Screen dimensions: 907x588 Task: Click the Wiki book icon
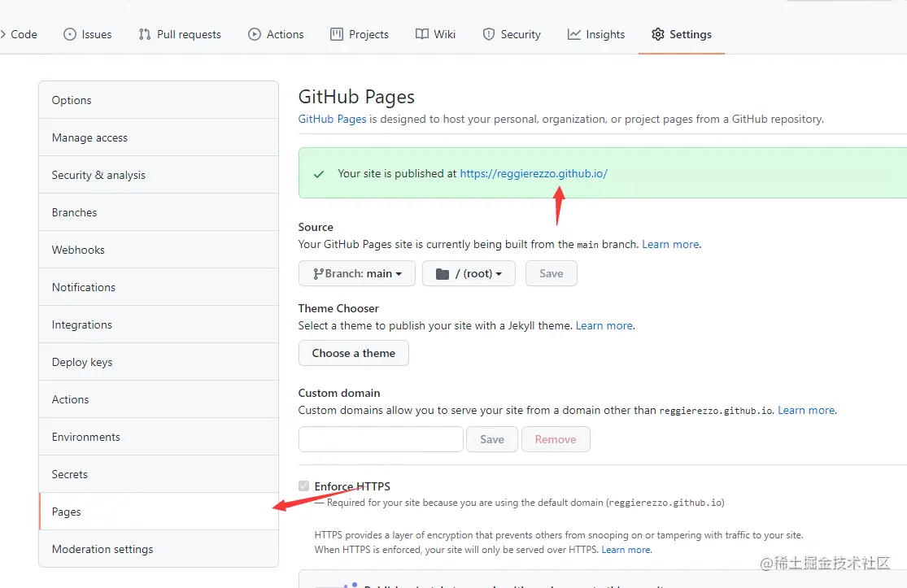point(421,34)
